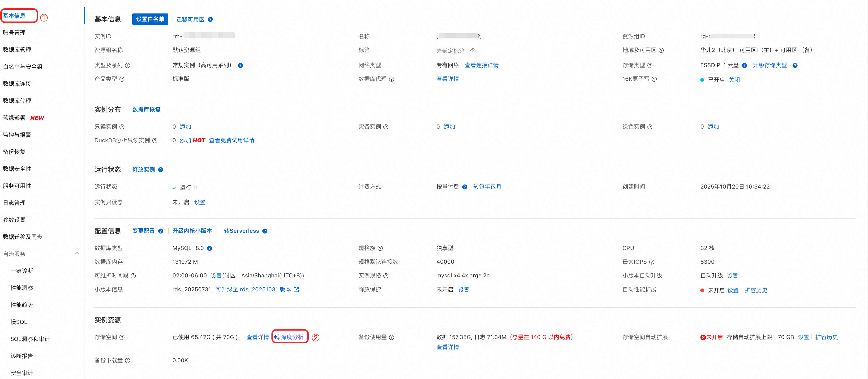Select 备份恢复 sidebar menu item
The width and height of the screenshot is (868, 379).
point(14,152)
